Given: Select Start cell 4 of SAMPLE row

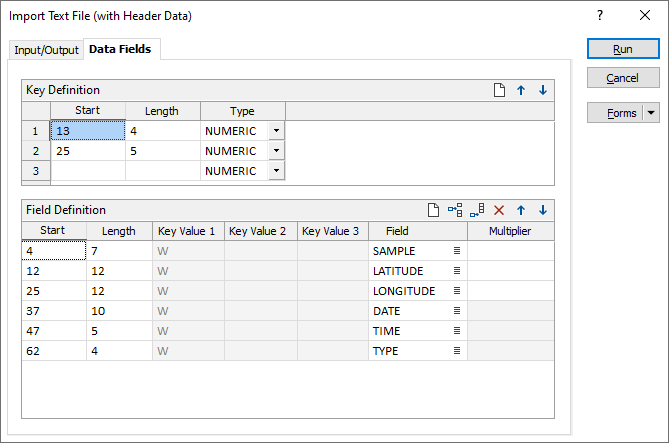Looking at the screenshot, I should point(54,251).
